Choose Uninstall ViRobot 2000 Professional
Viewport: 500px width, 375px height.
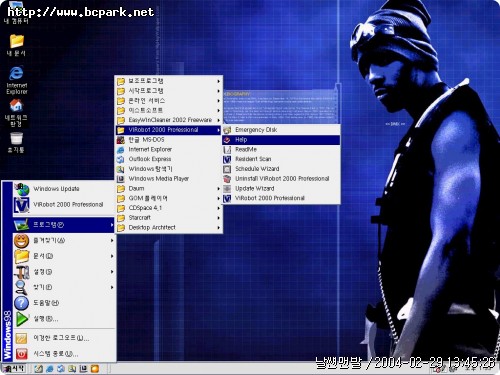tap(281, 179)
